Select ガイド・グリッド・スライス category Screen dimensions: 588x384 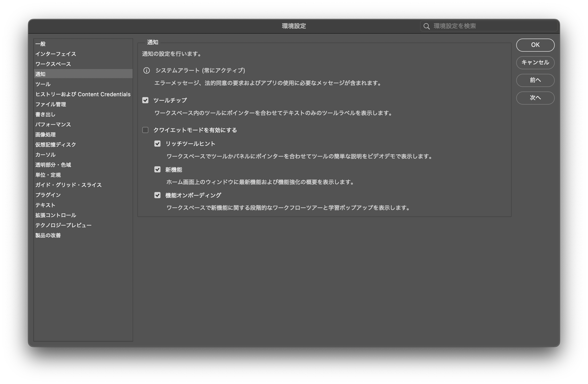click(68, 185)
